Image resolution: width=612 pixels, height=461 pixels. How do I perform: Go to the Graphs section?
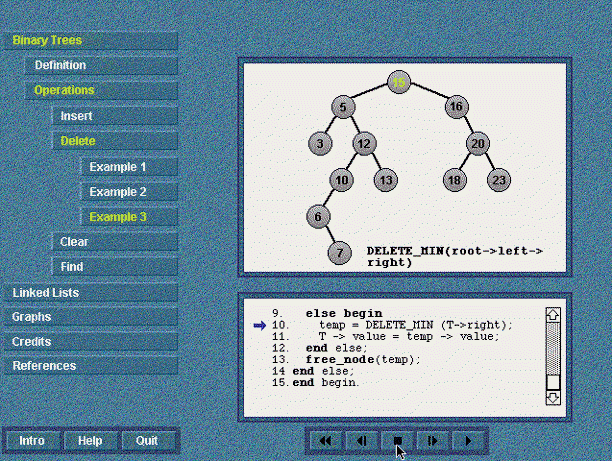[91, 317]
